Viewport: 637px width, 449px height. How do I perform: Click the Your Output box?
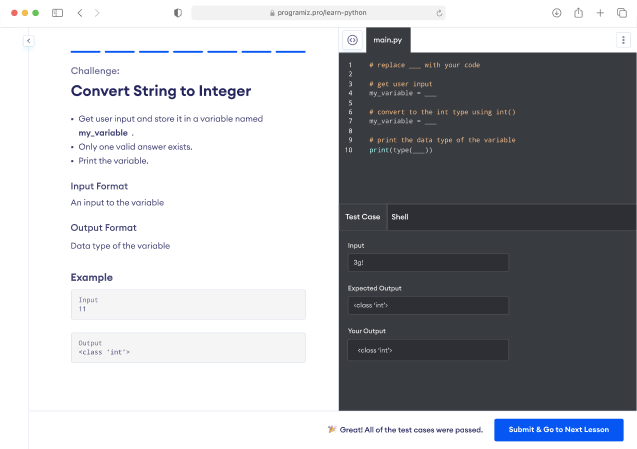(428, 350)
